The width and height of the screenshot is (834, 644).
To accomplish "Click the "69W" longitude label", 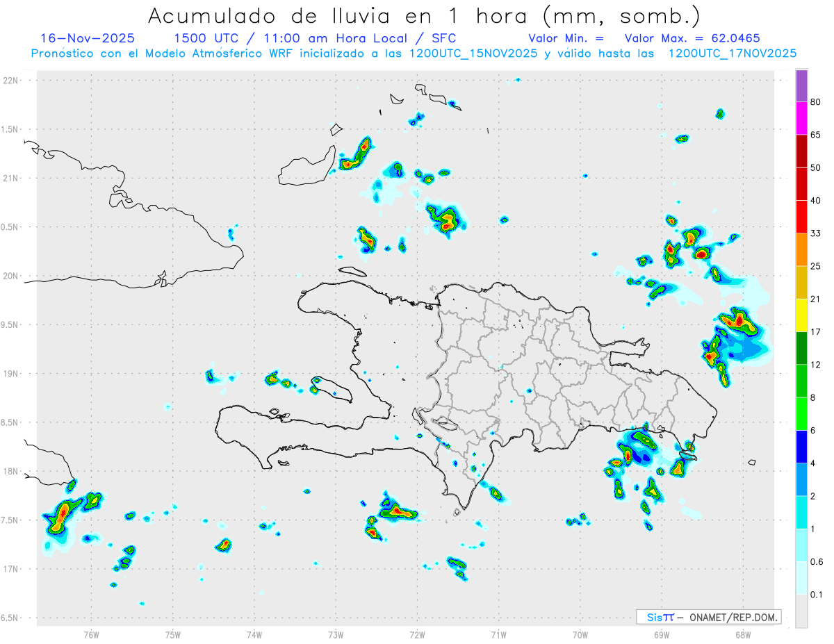I will pos(662,634).
